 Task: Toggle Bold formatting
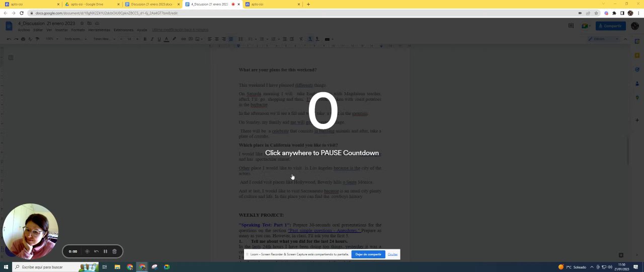(145, 39)
